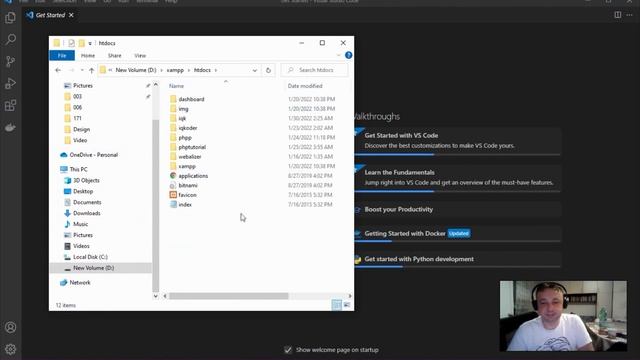
Task: Open Customize Quick Access Toolbar dropdown
Action: pyautogui.click(x=90, y=43)
